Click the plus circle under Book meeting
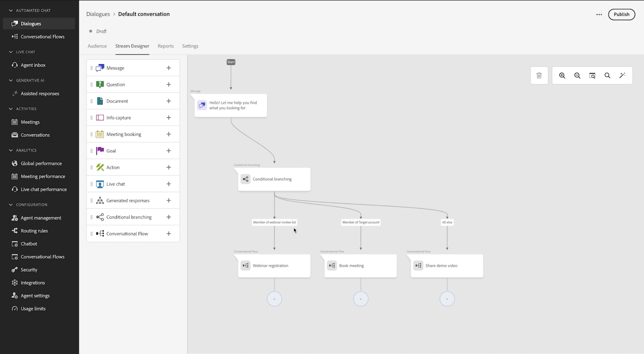This screenshot has height=354, width=644. [360, 299]
